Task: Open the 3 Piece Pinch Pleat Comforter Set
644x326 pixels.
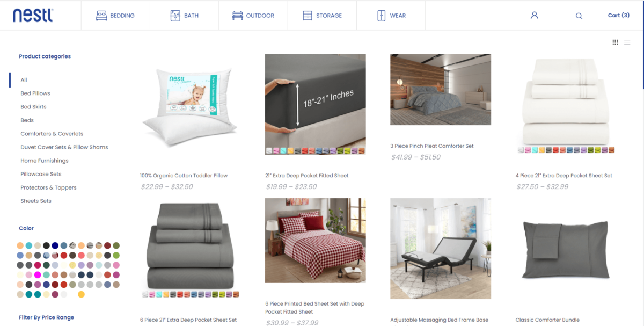Action: [x=432, y=146]
